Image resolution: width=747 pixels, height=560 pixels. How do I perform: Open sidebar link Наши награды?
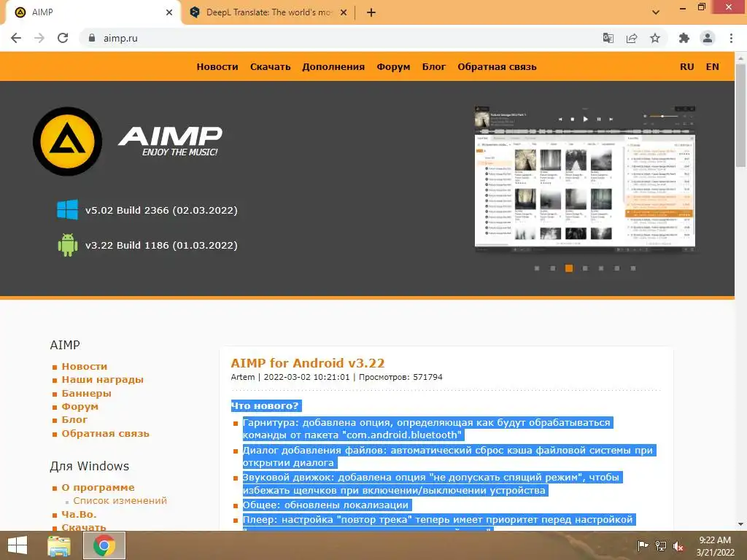click(102, 379)
